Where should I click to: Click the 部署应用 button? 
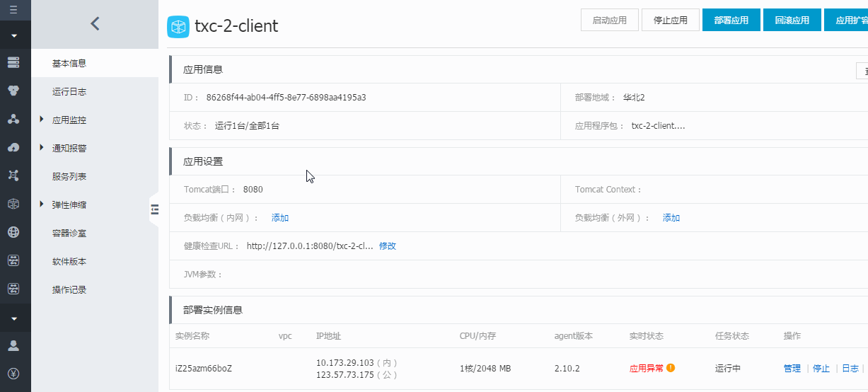pos(731,21)
